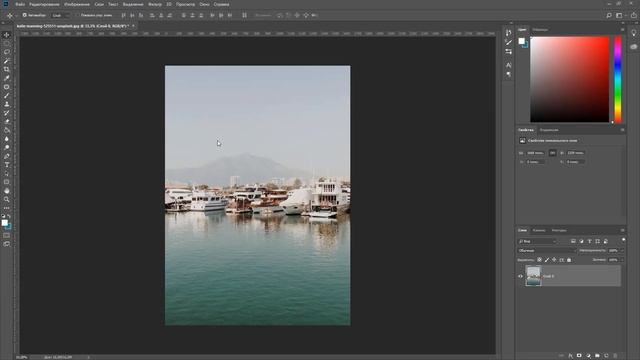The image size is (640, 360).
Task: Switch to the Каналы tab
Action: click(539, 230)
